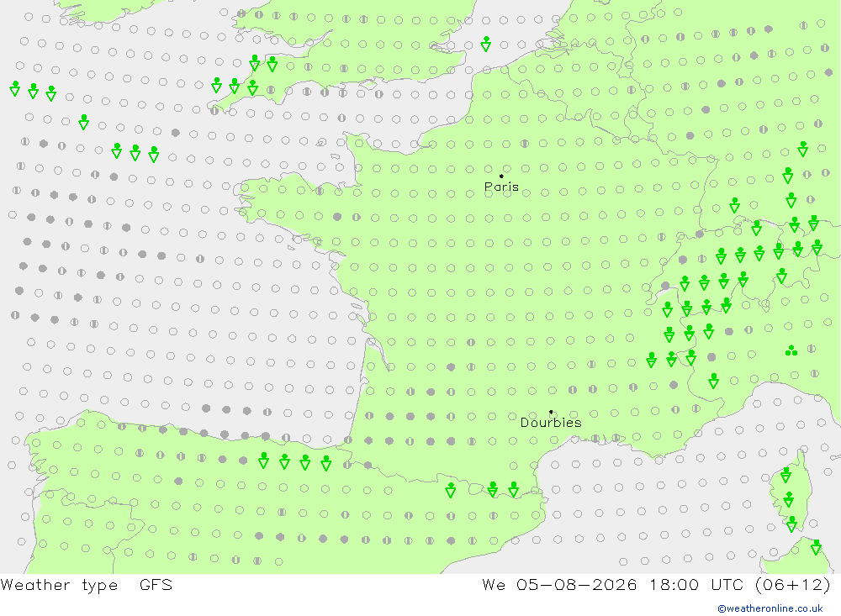Click the shower symbol on Sardinia

pos(817,547)
